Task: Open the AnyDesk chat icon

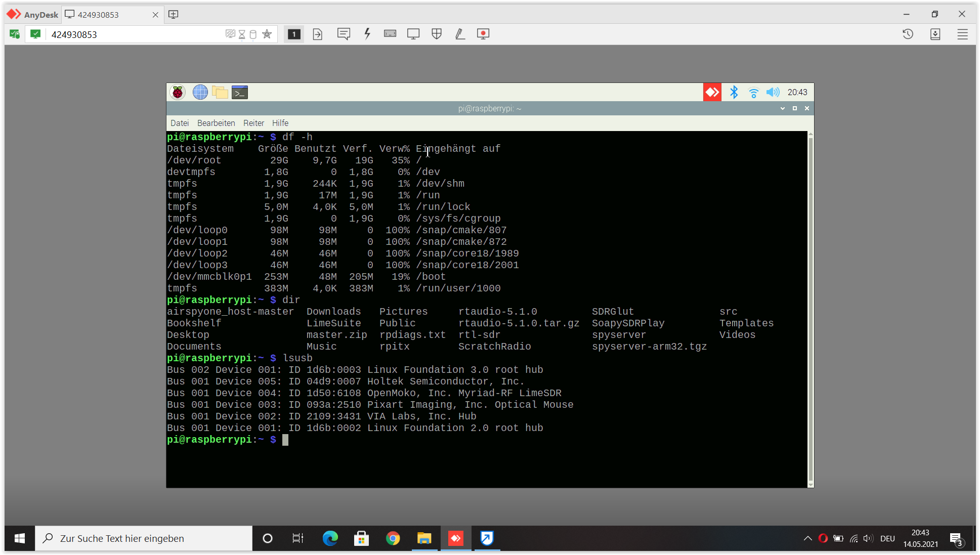Action: coord(344,34)
